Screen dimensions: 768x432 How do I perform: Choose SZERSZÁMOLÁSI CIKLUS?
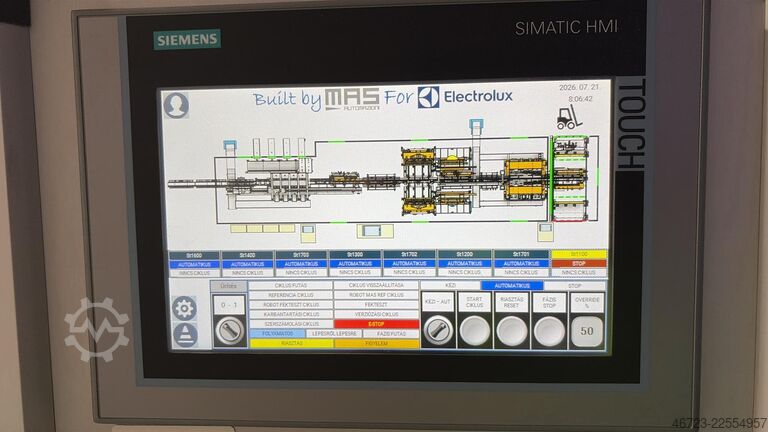tap(290, 324)
